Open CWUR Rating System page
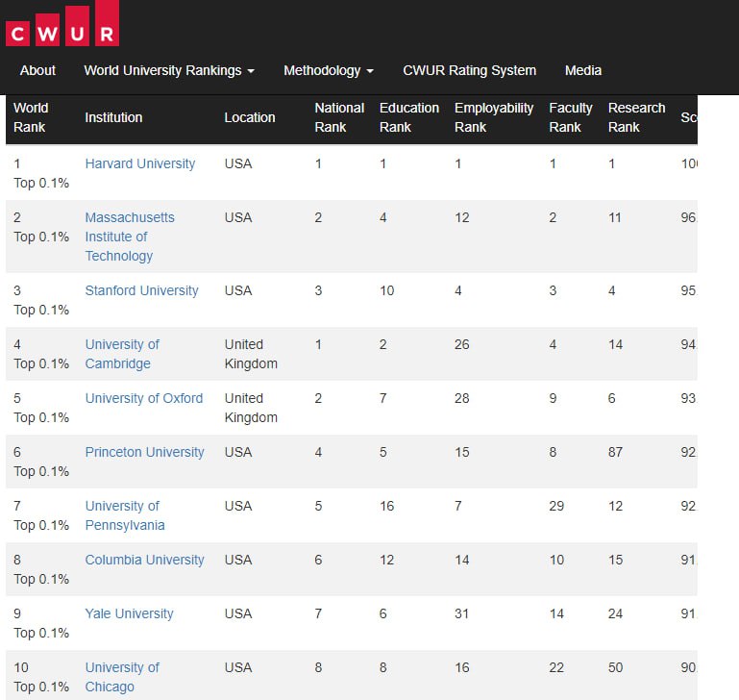Viewport: 739px width, 700px height. pos(469,70)
